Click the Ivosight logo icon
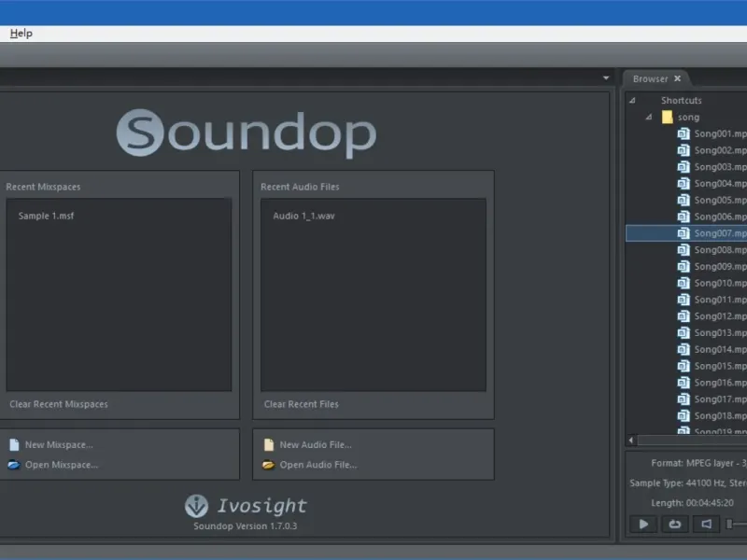This screenshot has height=560, width=747. click(196, 506)
